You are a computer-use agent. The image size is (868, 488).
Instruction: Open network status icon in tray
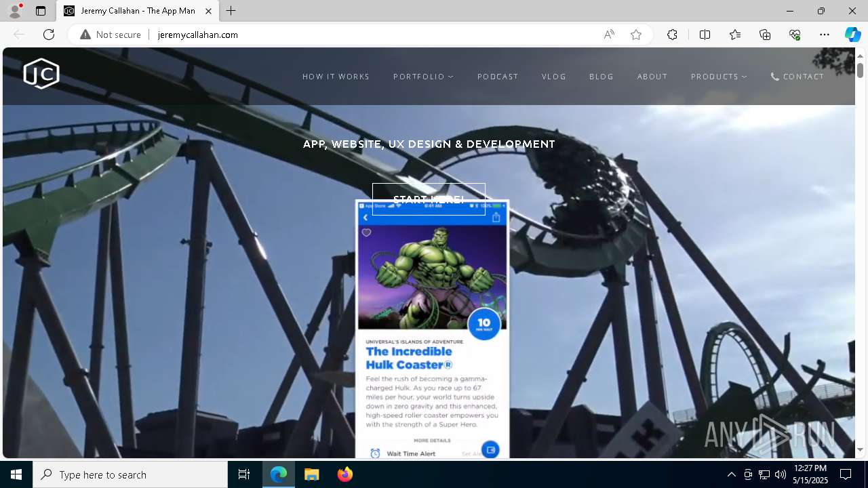coord(764,474)
